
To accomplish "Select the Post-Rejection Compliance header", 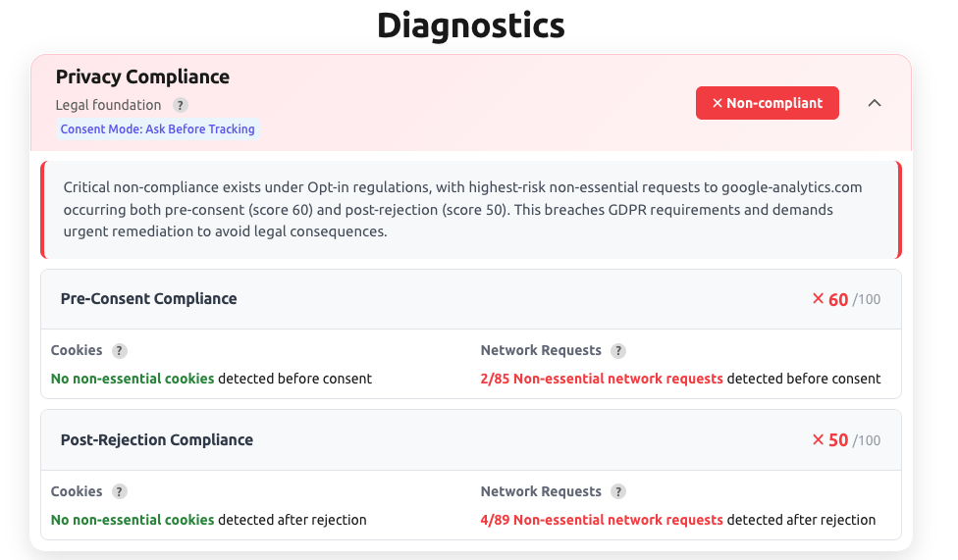I will [471, 440].
